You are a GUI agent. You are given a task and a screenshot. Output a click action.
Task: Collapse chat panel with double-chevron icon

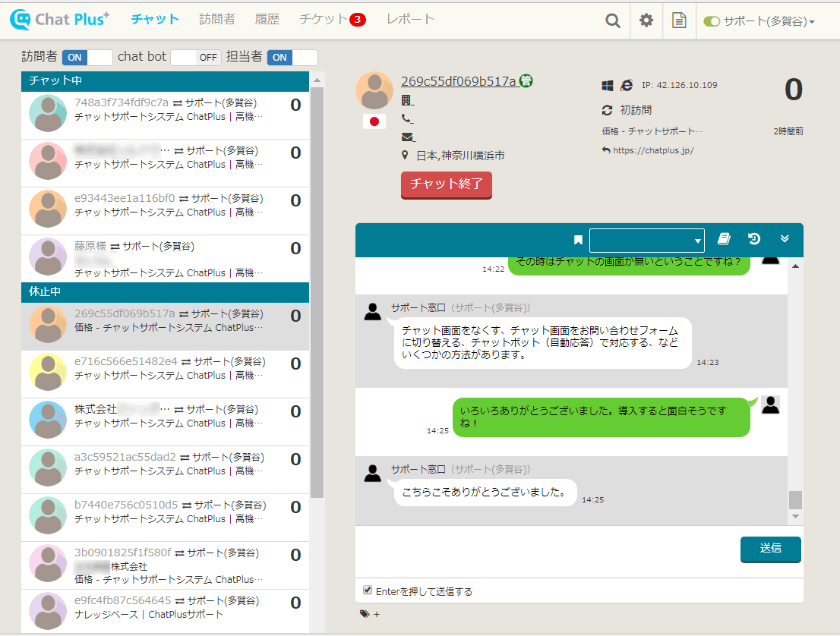tap(785, 238)
